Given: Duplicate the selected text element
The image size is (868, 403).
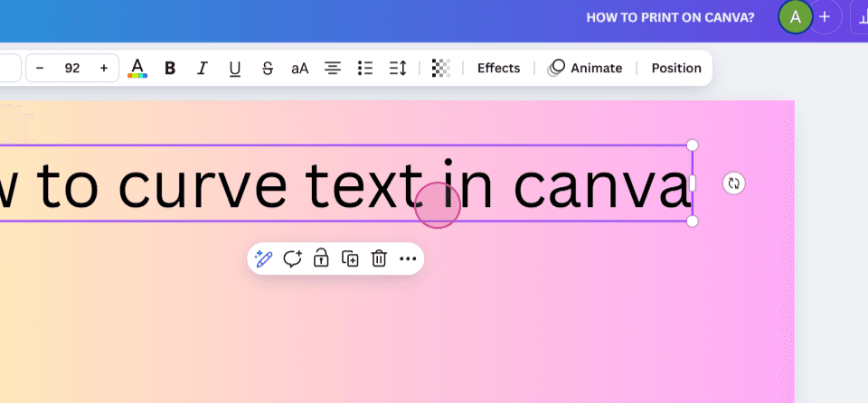Looking at the screenshot, I should click(350, 258).
